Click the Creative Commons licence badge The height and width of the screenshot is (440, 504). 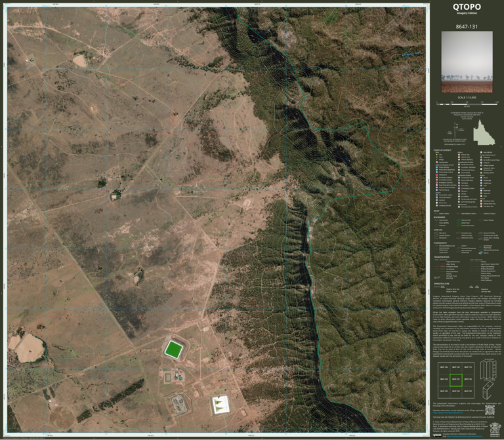coord(437,435)
